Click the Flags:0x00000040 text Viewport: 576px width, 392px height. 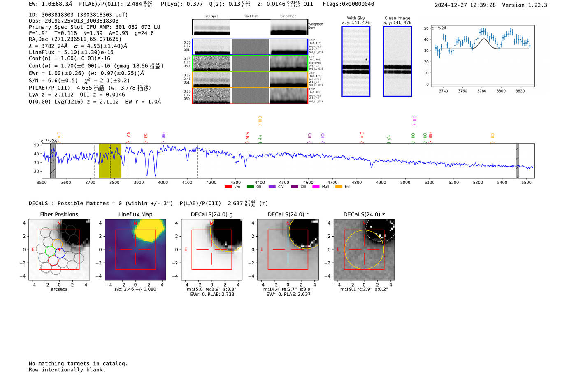pyautogui.click(x=348, y=4)
